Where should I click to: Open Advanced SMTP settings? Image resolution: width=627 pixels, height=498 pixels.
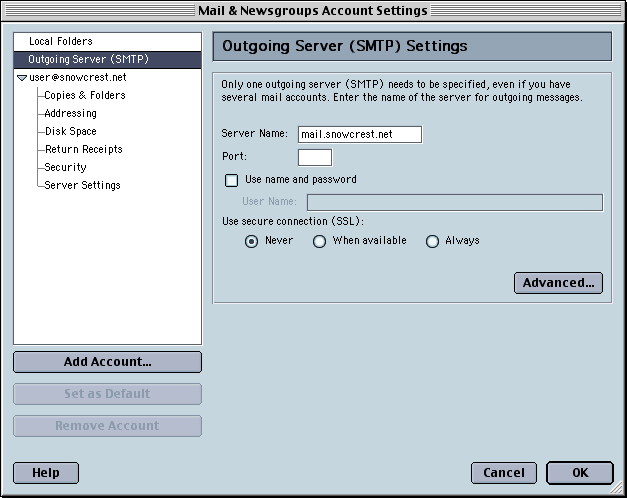pyautogui.click(x=558, y=283)
